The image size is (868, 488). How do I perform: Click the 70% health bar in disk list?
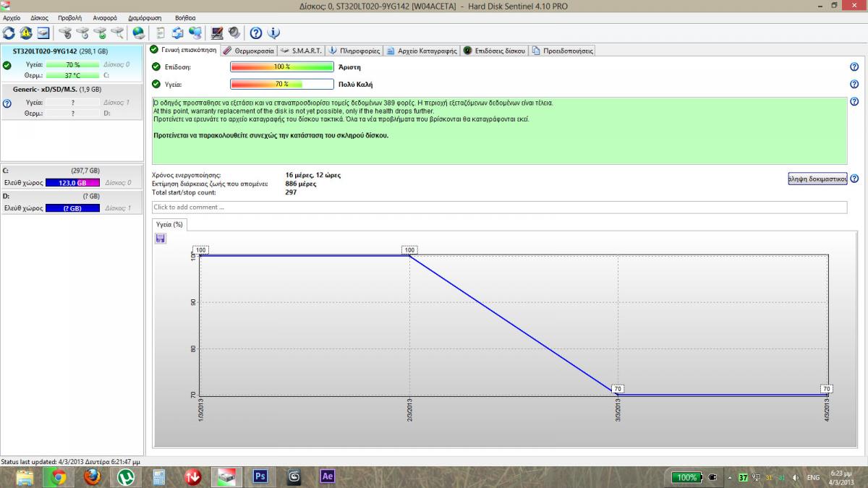click(72, 65)
